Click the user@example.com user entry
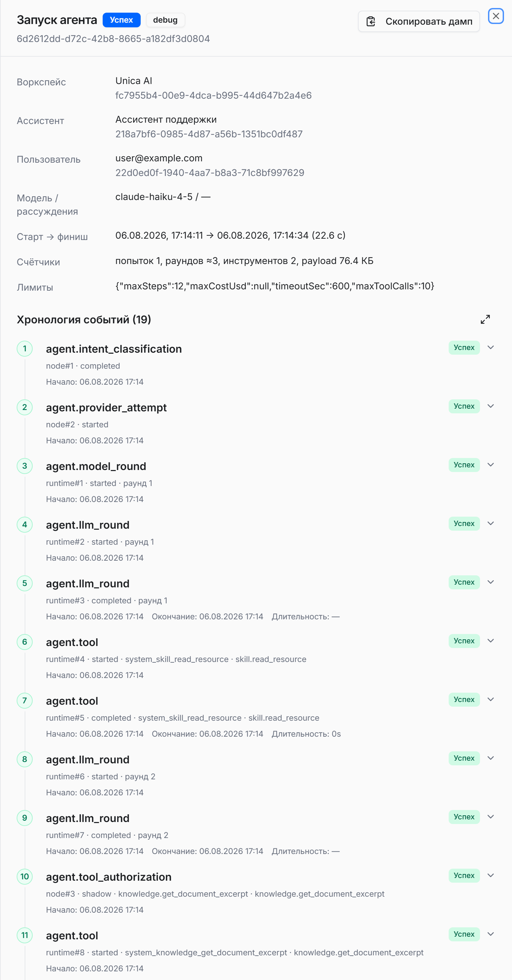This screenshot has height=980, width=512. [x=159, y=158]
